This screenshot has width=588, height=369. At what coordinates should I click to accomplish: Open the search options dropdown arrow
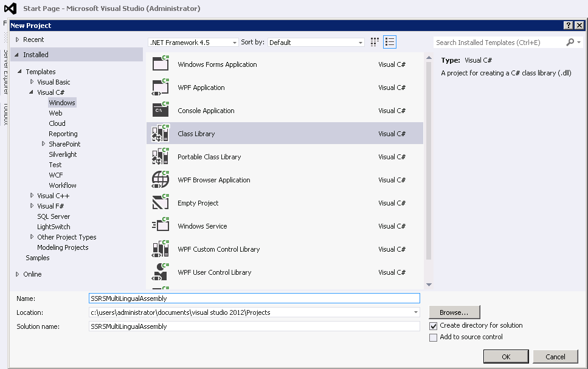pos(579,43)
